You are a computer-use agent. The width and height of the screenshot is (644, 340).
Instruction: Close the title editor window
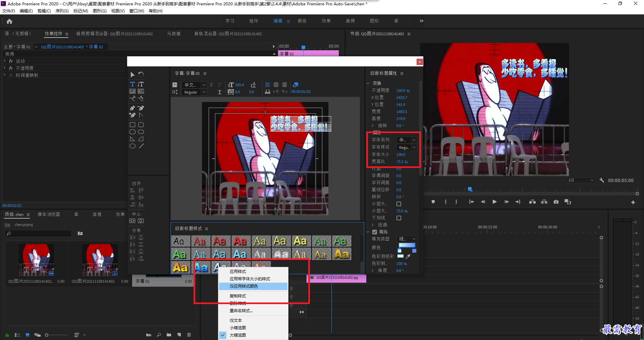point(419,62)
